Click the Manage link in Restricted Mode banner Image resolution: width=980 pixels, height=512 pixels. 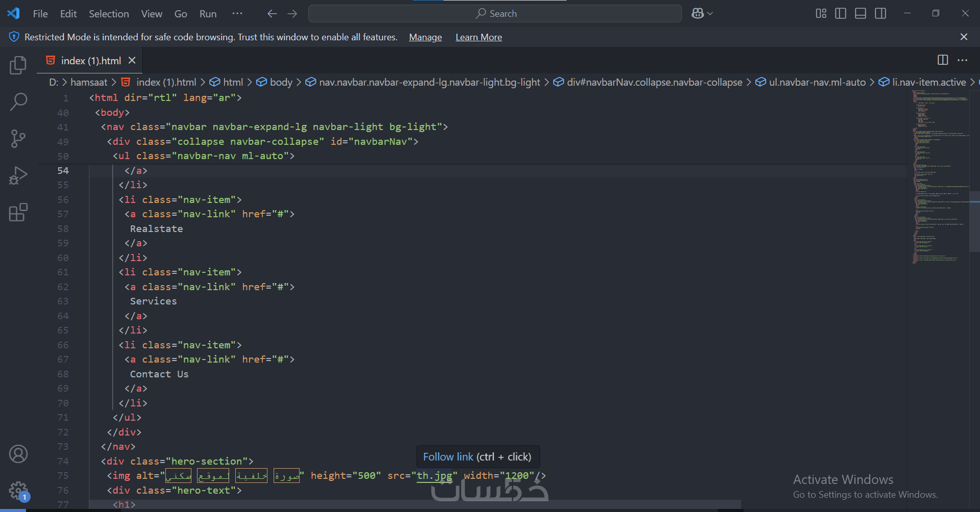point(425,37)
